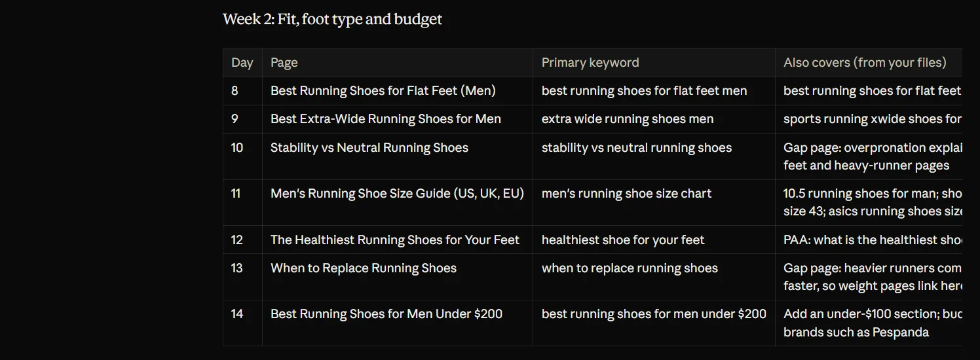Screen dimensions: 980x360
Task: Click '10.5 running shoes for man' cell
Action: [869, 202]
